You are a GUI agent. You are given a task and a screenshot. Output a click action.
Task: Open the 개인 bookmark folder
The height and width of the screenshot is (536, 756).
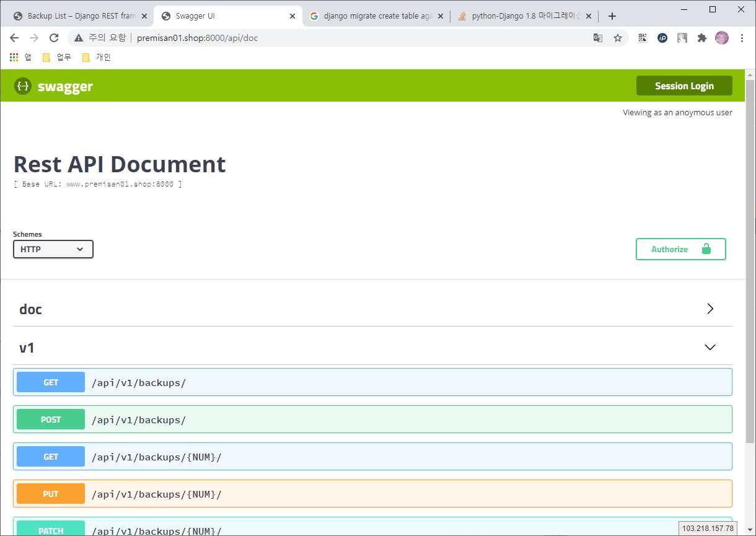point(95,57)
